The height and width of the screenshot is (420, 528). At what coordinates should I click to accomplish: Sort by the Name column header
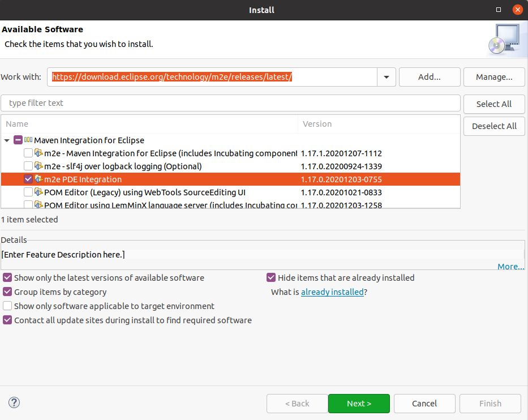[149, 124]
